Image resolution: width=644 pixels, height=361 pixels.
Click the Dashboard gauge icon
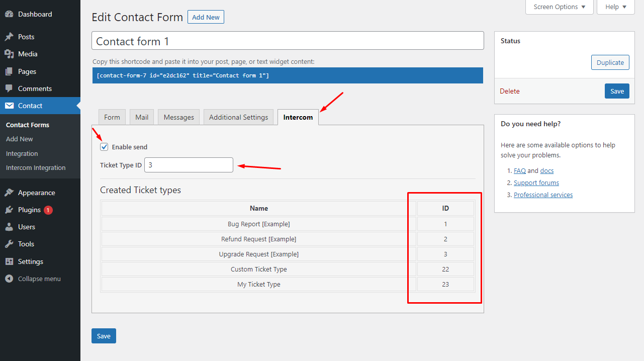9,14
